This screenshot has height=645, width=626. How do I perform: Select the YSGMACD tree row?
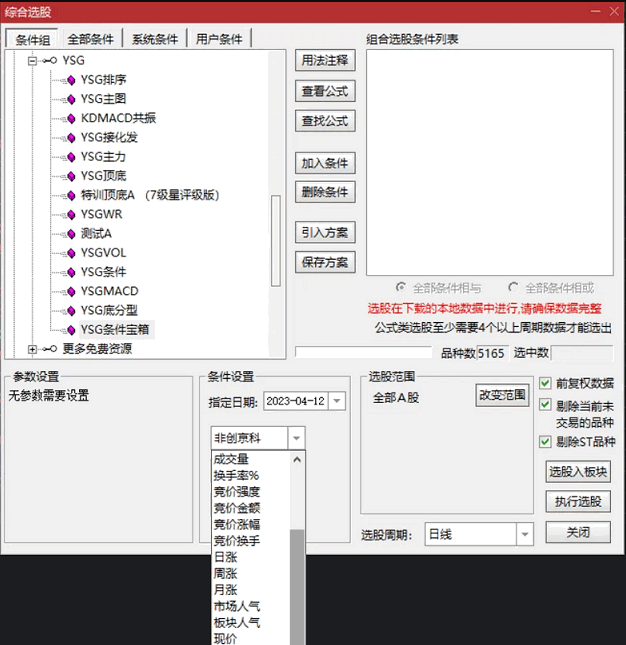[109, 291]
